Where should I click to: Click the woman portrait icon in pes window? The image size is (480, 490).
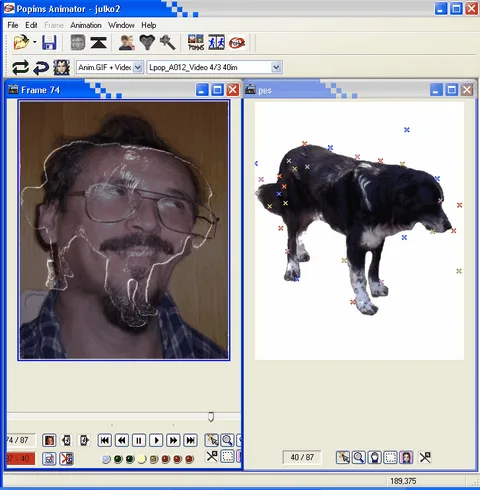click(x=406, y=457)
